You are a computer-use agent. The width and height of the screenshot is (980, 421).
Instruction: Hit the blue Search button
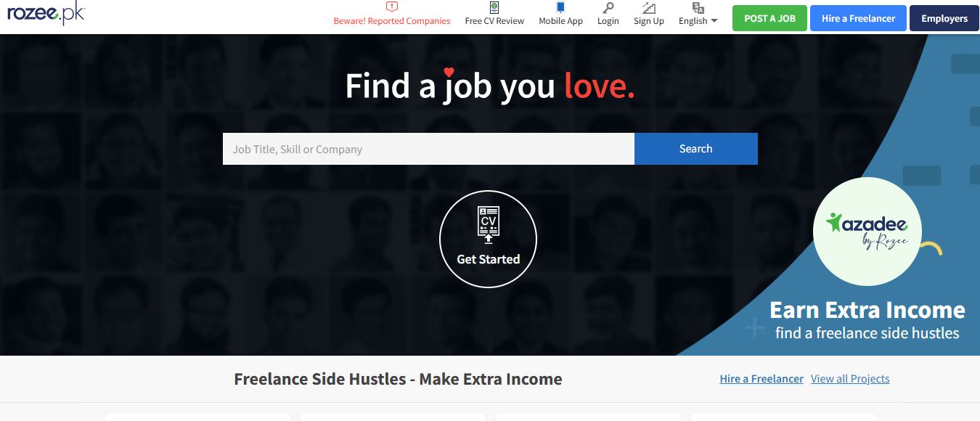pos(695,149)
